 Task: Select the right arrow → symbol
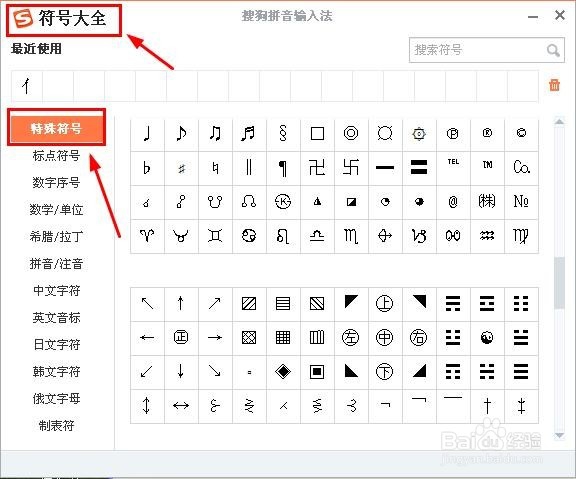[215, 338]
